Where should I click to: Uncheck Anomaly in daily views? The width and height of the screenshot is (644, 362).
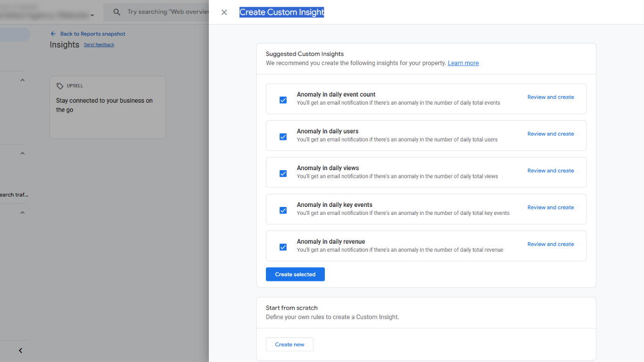coord(283,173)
